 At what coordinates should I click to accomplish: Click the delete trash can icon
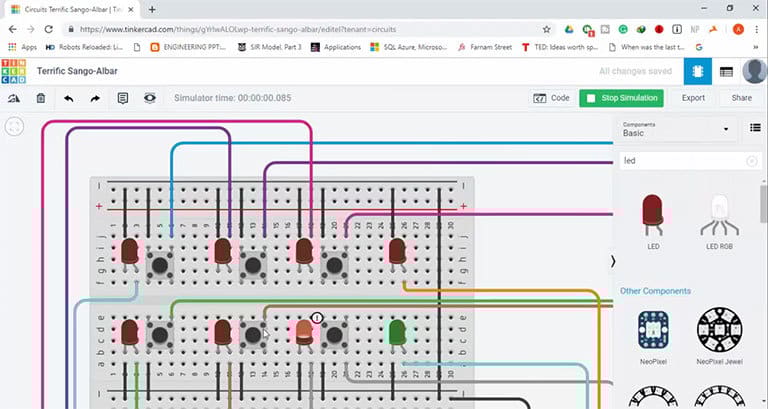click(x=41, y=98)
